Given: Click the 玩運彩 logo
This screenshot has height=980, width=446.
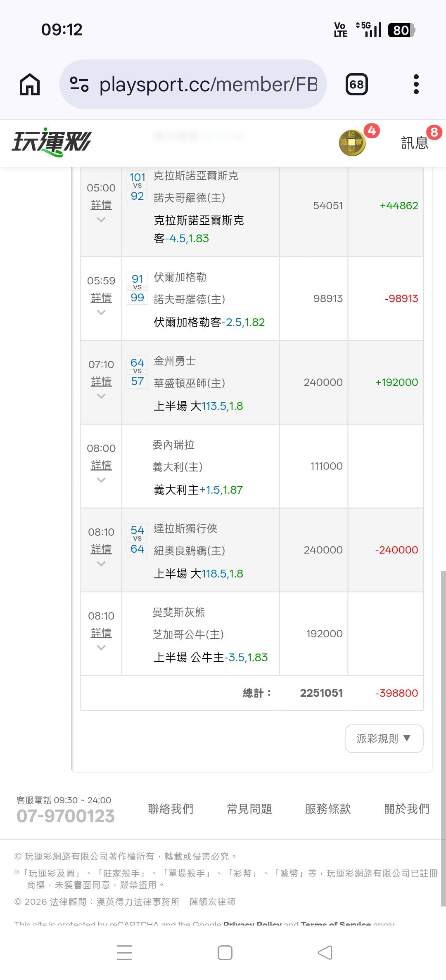Looking at the screenshot, I should (51, 142).
